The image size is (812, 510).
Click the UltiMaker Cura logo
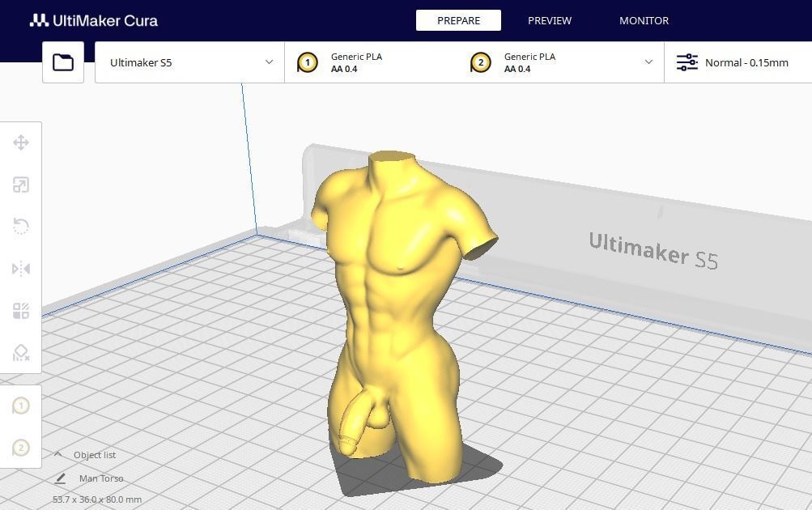tap(94, 21)
